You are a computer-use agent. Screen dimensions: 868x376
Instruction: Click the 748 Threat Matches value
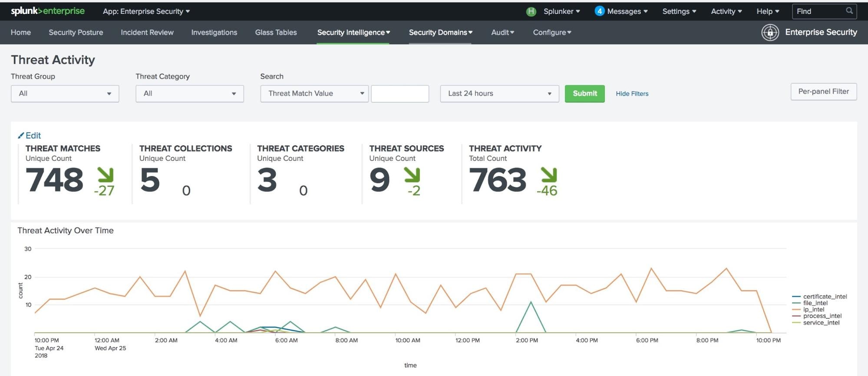[x=55, y=180]
